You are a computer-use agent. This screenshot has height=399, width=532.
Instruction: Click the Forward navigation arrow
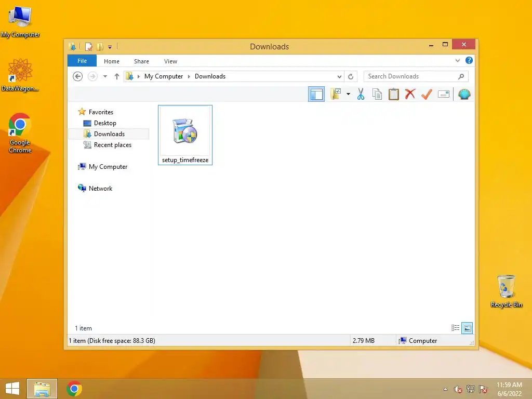92,76
